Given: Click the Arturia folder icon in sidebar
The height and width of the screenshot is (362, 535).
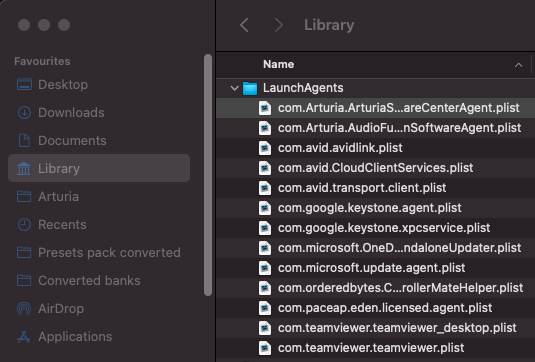Looking at the screenshot, I should pyautogui.click(x=24, y=196).
